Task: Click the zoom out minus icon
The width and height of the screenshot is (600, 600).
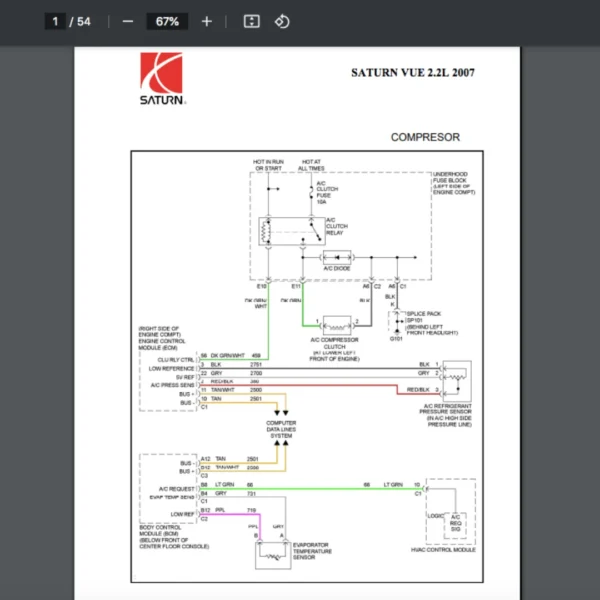Action: click(128, 21)
